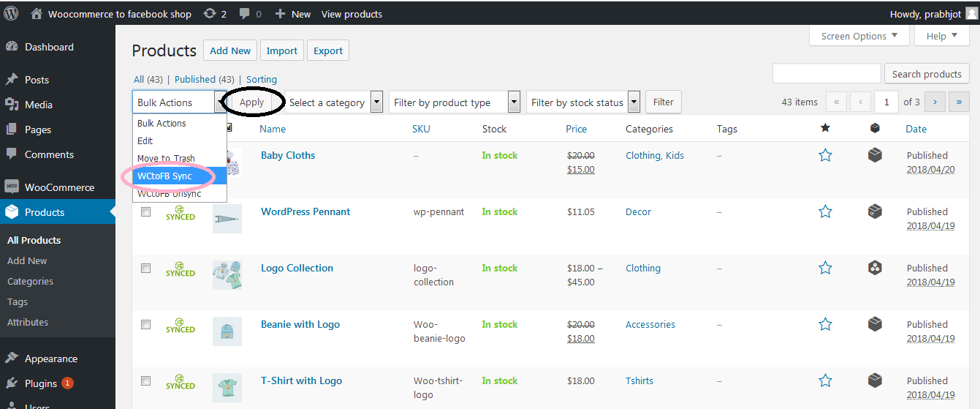Open the Filter by stock status dropdown
Image resolution: width=980 pixels, height=409 pixels.
583,102
